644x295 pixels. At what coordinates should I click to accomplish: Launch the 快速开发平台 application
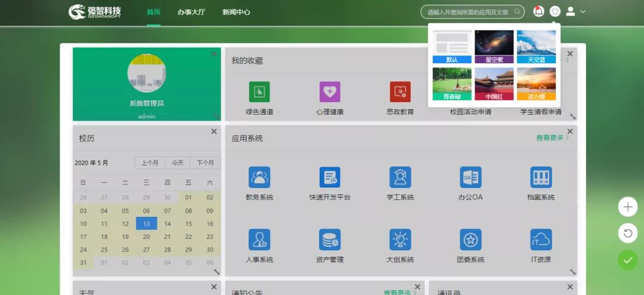[x=330, y=177]
